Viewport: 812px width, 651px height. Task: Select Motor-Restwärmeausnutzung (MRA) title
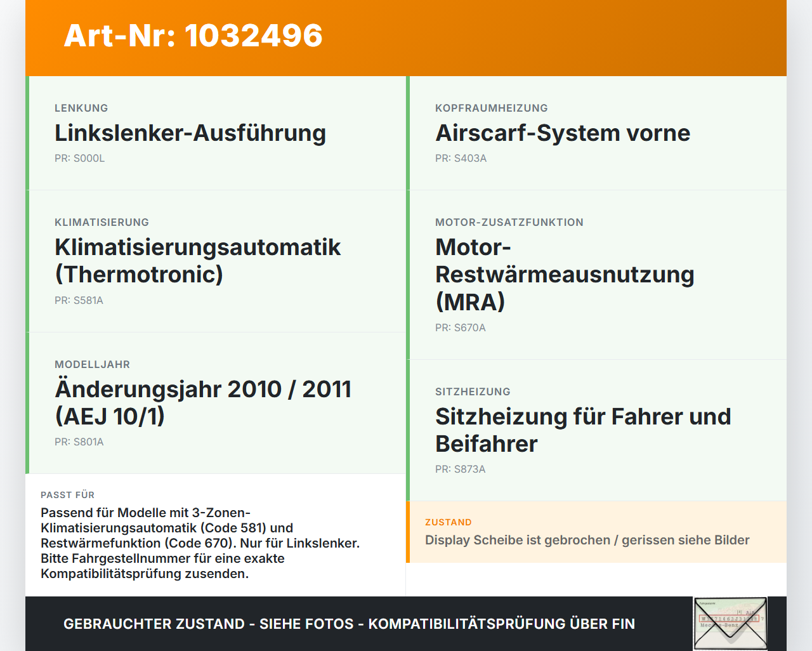[x=565, y=275]
